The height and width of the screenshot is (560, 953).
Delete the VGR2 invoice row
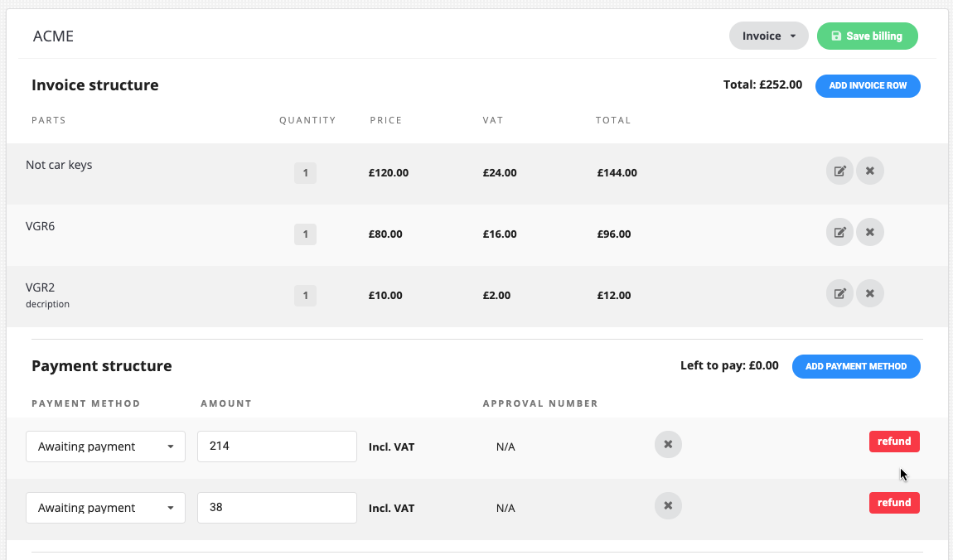(x=869, y=293)
